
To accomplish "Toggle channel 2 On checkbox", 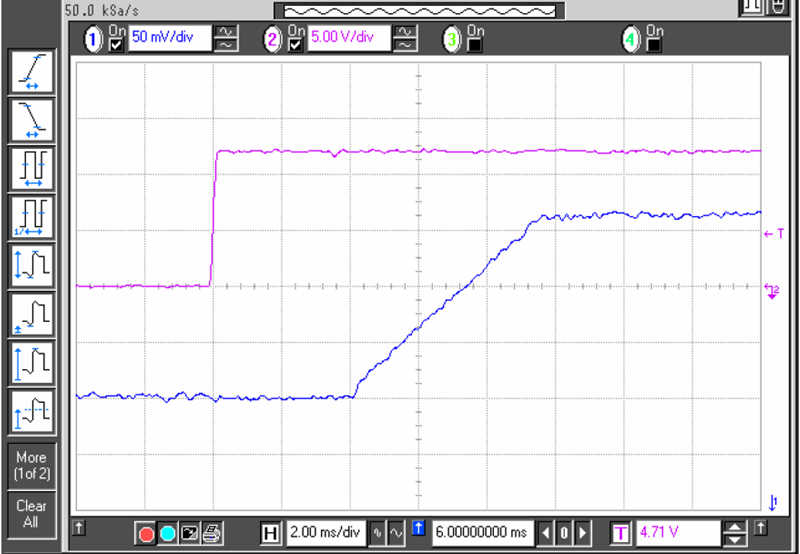I will click(x=295, y=45).
